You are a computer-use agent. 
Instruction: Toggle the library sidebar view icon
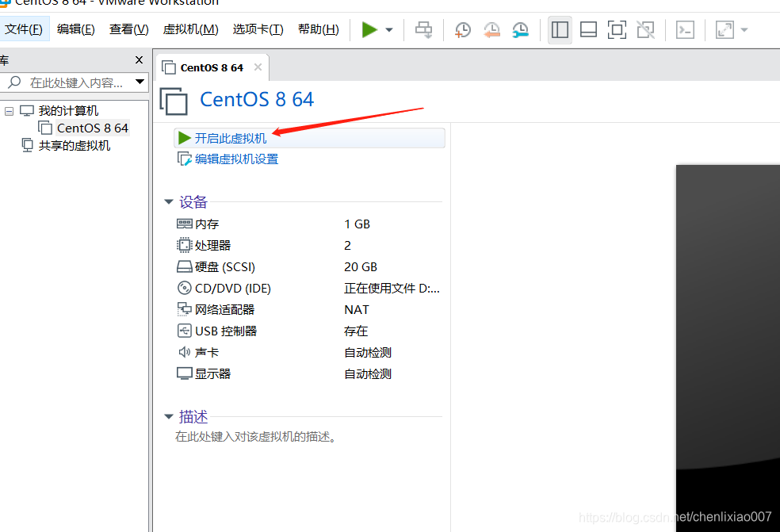point(560,30)
